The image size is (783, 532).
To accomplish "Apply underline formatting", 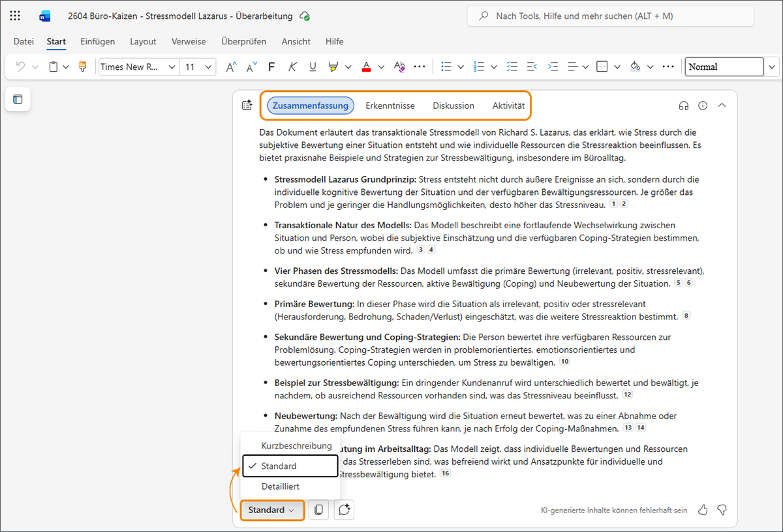I will (313, 66).
